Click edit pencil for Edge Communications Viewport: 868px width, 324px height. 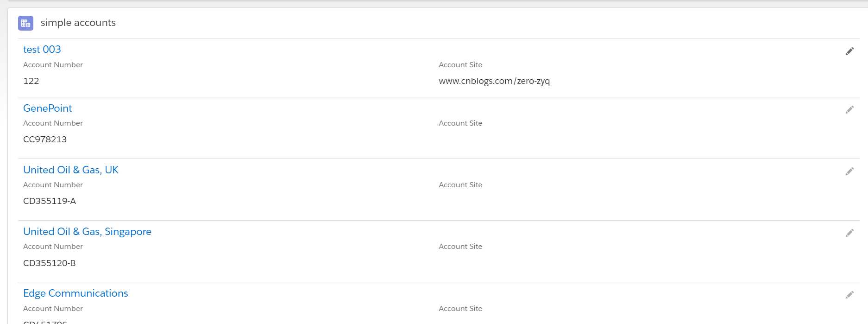click(849, 295)
